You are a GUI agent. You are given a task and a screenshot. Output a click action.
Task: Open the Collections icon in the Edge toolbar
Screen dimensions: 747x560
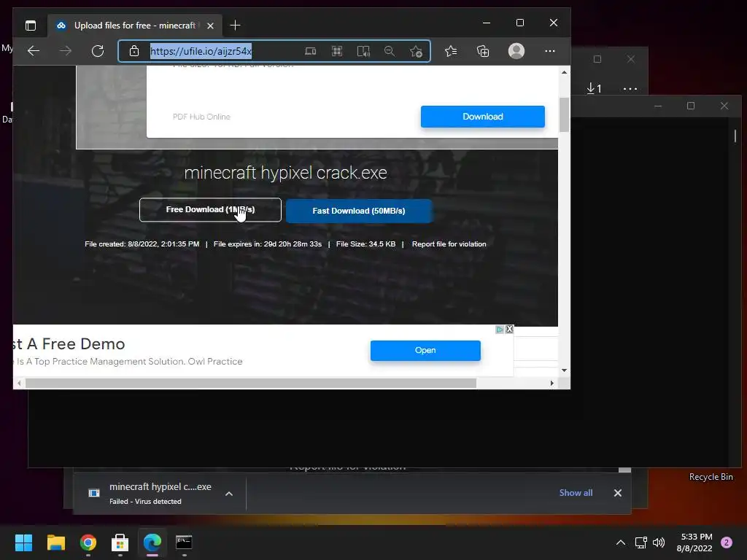(483, 51)
